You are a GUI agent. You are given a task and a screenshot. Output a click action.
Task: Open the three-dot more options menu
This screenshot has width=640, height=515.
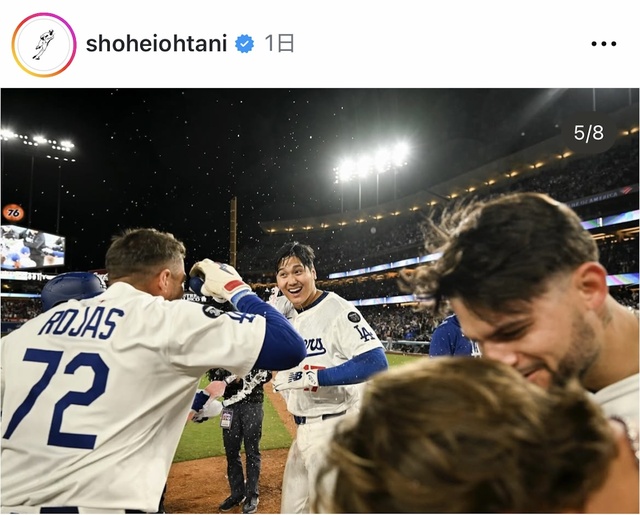(x=603, y=44)
